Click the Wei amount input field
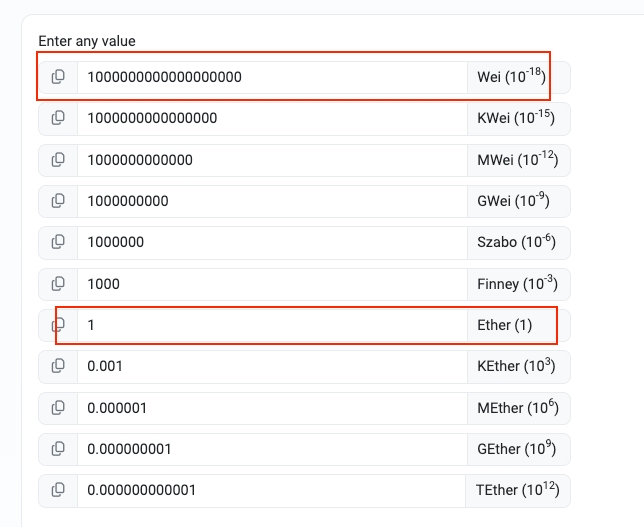Screen dimensions: 644x527 point(272,77)
